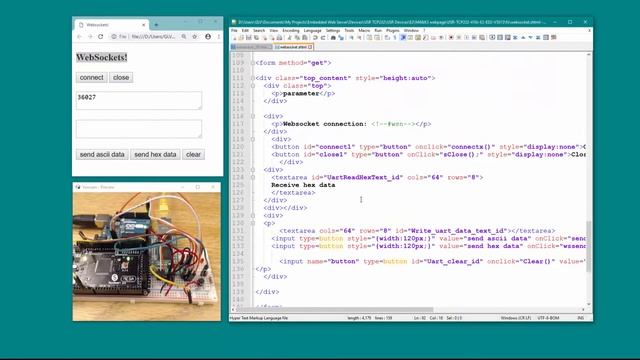The image size is (640, 360).
Task: Open a new browser tab with plus button
Action: point(156,25)
